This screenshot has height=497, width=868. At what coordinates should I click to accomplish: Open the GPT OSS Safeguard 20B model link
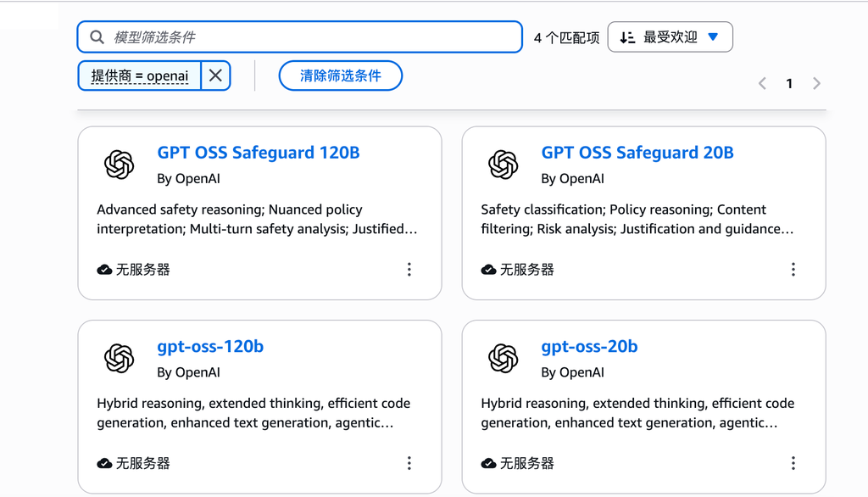pyautogui.click(x=637, y=153)
